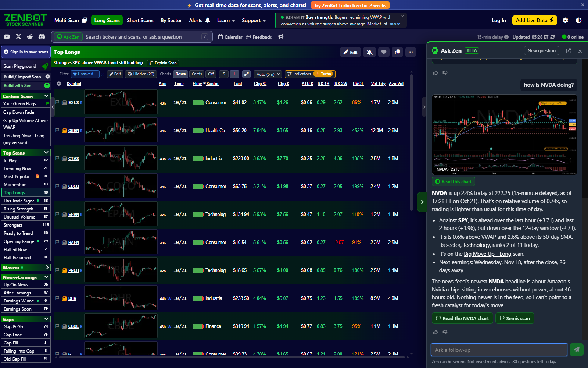Open the YouTube social icon
Viewport: 588px width, 368px height.
click(7, 37)
